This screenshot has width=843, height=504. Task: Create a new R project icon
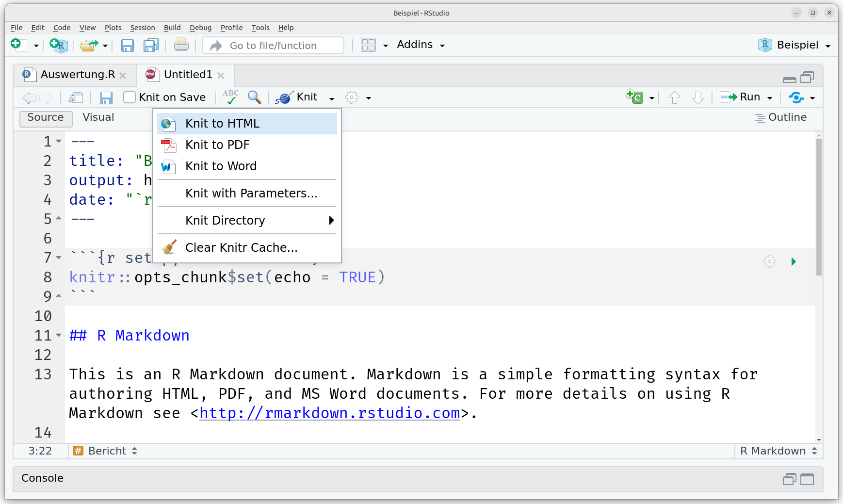coord(58,45)
